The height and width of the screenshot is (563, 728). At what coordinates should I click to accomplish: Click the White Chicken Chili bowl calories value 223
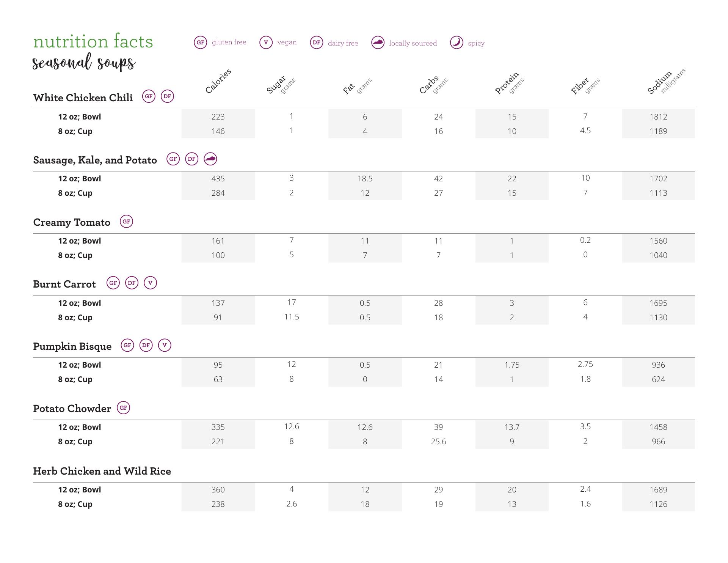click(218, 117)
